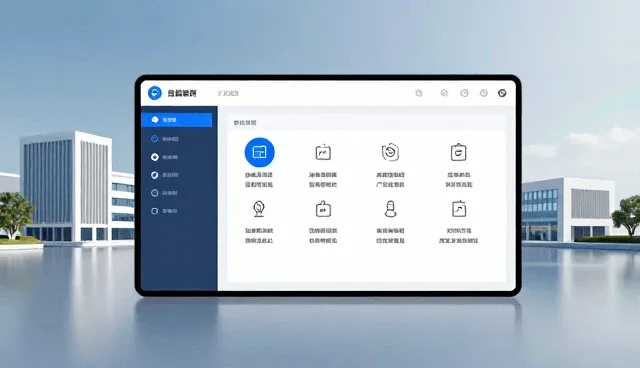
Task: Open the box with handle icon
Action: 323,208
